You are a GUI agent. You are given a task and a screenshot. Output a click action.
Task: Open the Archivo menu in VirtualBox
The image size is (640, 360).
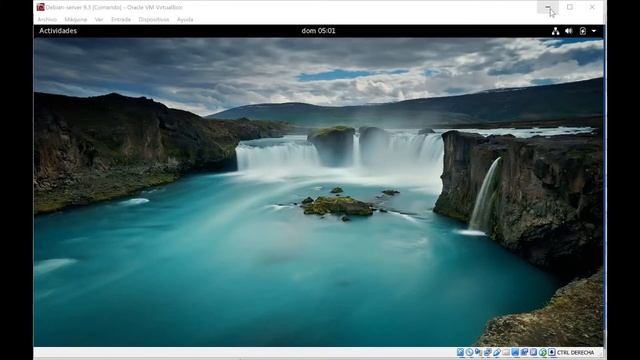pos(47,20)
